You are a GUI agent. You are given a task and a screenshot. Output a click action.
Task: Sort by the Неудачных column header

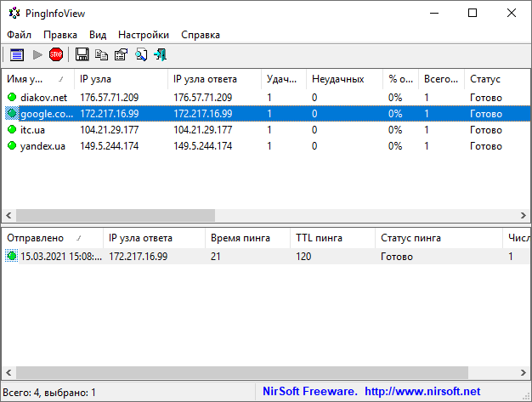point(345,79)
